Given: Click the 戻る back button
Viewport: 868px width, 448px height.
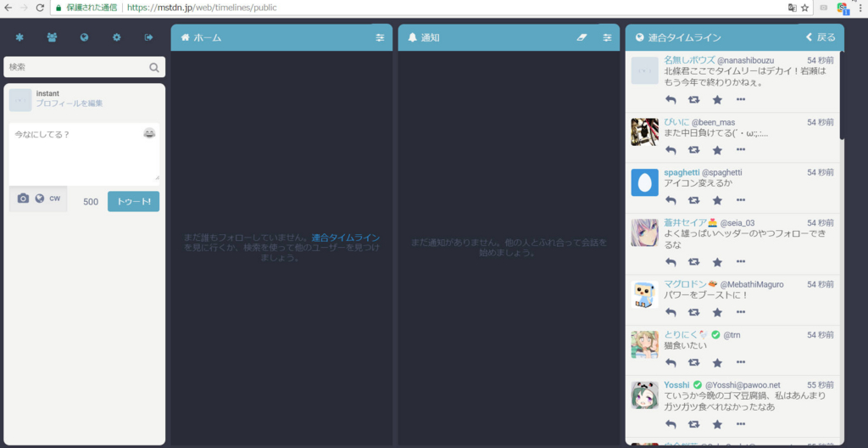Looking at the screenshot, I should (x=821, y=37).
